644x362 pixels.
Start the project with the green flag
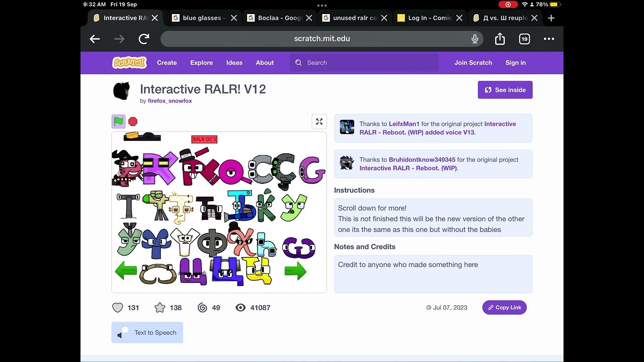click(x=118, y=121)
